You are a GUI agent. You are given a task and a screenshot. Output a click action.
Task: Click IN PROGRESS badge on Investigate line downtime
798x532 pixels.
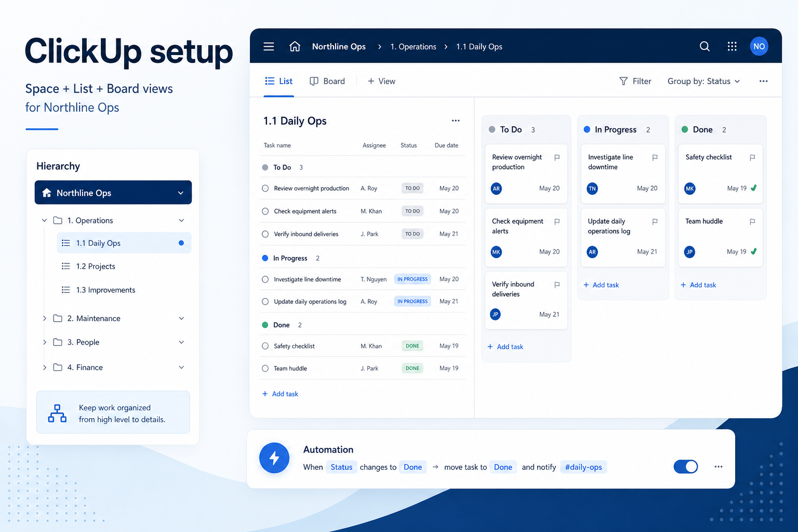[413, 279]
